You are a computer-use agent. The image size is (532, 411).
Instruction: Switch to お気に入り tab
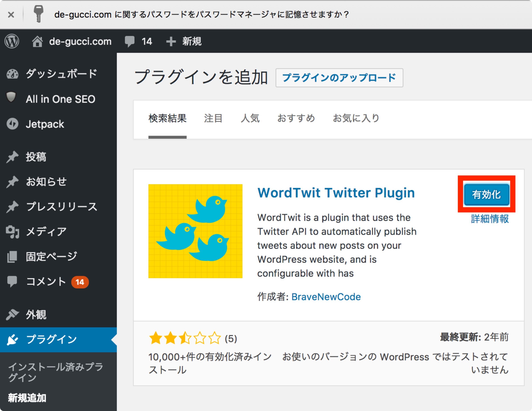tap(356, 118)
